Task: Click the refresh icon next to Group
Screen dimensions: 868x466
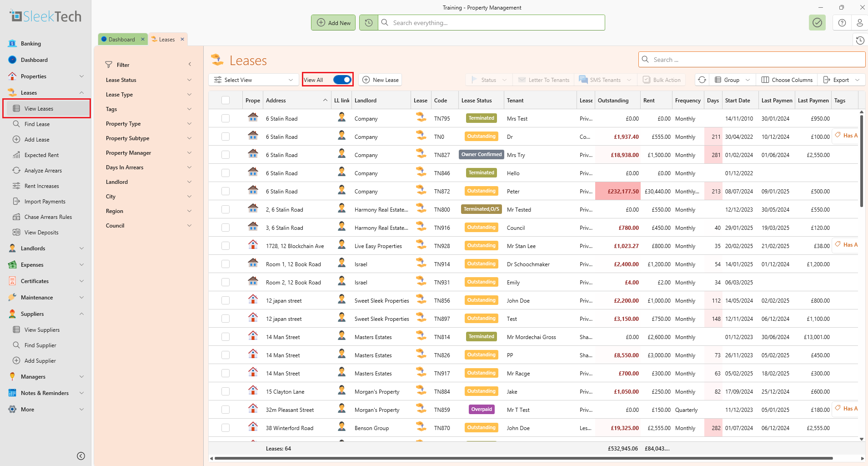Action: [702, 80]
